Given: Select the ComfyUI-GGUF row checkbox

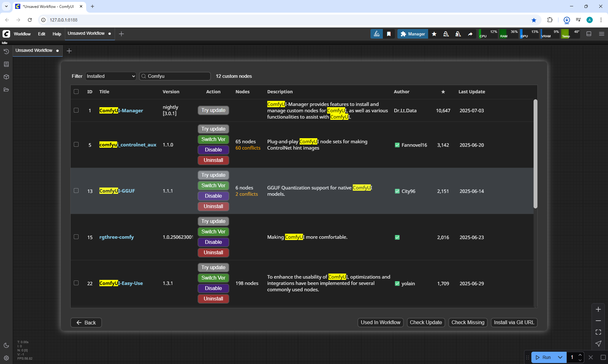Looking at the screenshot, I should tap(76, 191).
